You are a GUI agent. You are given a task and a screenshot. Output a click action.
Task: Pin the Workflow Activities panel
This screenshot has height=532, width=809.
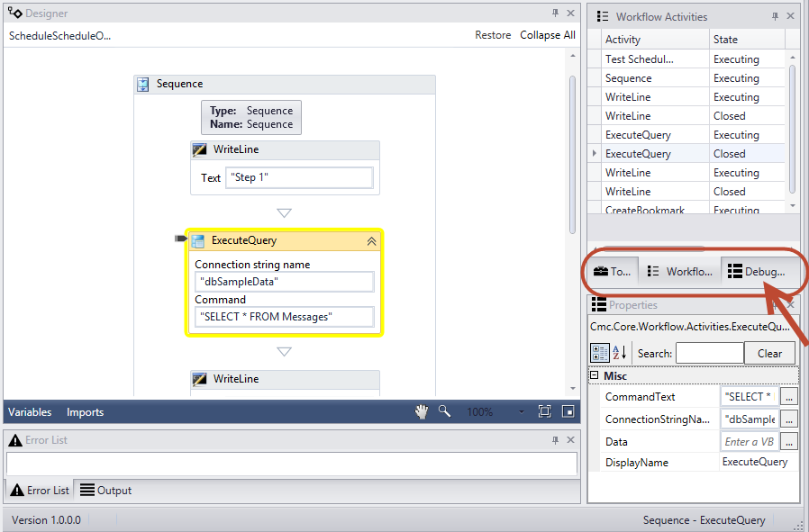click(775, 16)
